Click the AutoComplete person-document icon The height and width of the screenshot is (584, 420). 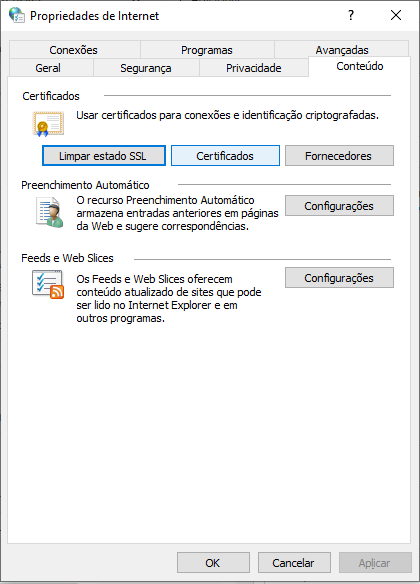[x=50, y=212]
